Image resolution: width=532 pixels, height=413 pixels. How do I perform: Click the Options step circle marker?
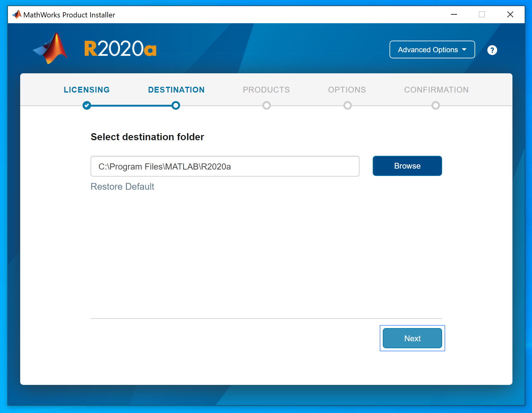(347, 105)
